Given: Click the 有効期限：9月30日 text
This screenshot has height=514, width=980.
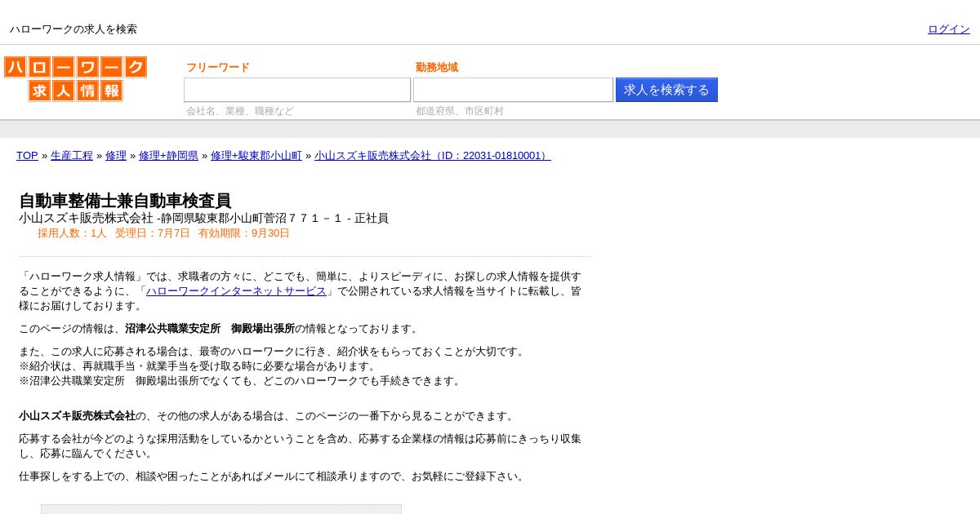Looking at the screenshot, I should pyautogui.click(x=244, y=233).
